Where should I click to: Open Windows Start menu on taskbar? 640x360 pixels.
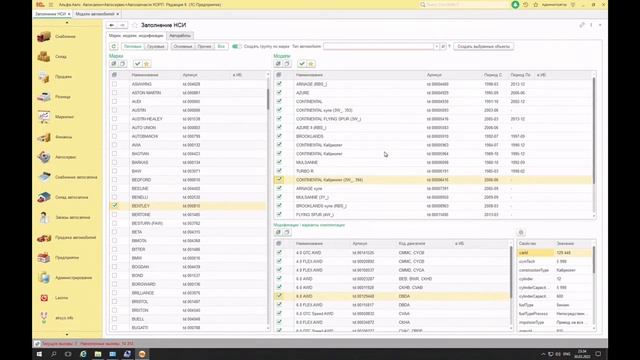(39, 354)
